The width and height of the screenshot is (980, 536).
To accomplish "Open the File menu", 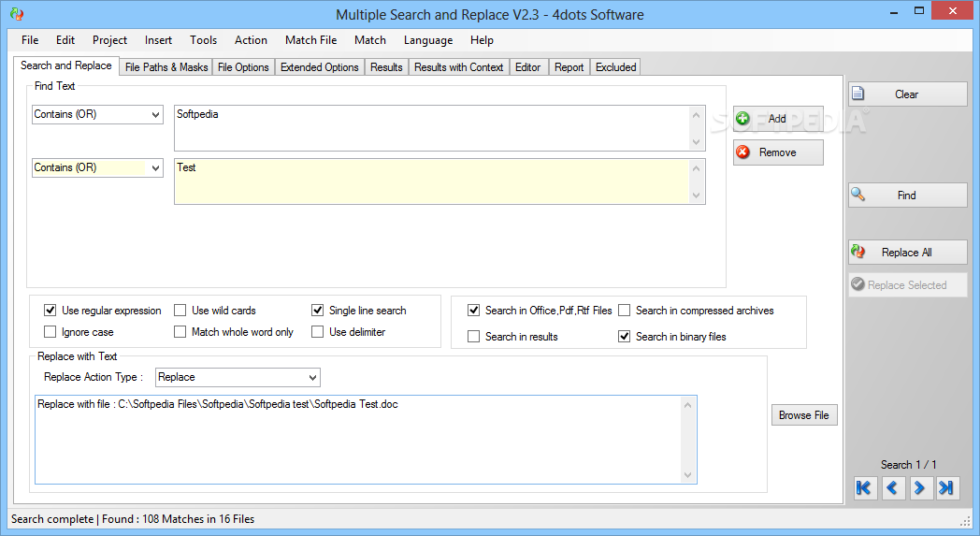I will click(x=29, y=40).
